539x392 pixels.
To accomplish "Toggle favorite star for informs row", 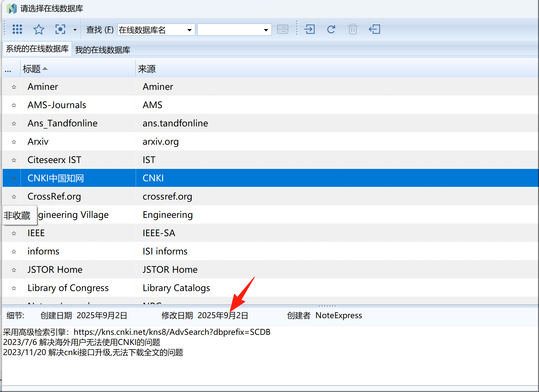I will point(14,252).
